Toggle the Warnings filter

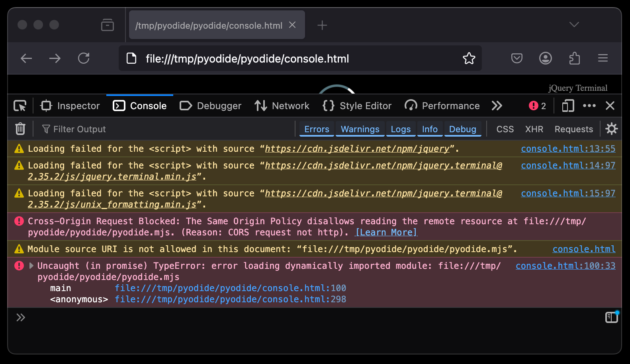(360, 129)
